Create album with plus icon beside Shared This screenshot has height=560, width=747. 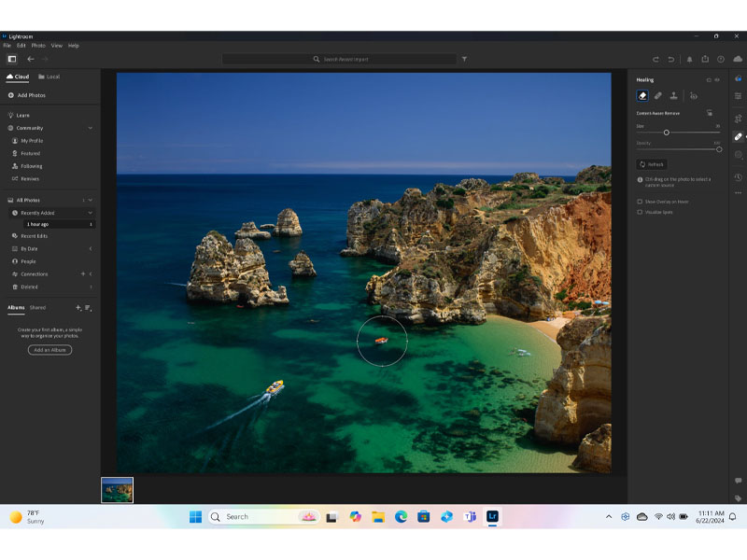(x=78, y=308)
